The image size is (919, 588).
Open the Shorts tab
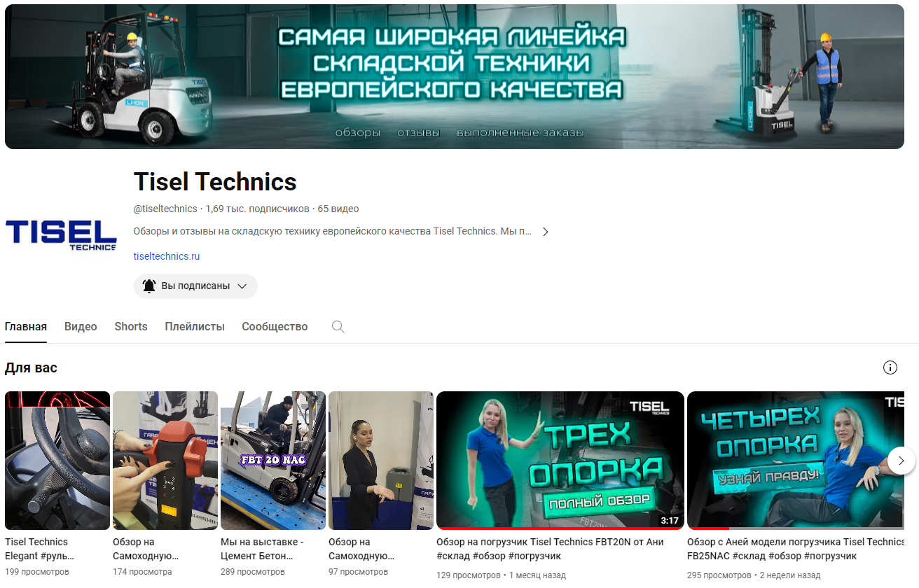131,327
